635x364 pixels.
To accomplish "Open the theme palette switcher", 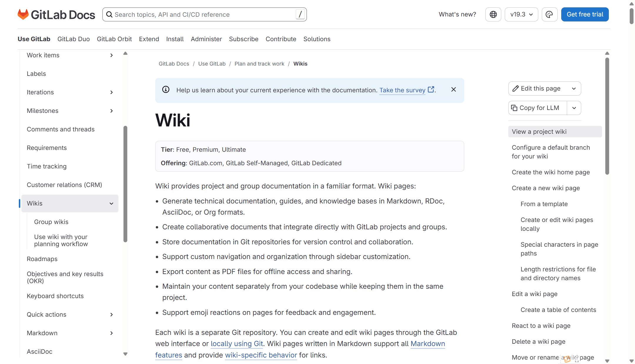I will (x=549, y=14).
